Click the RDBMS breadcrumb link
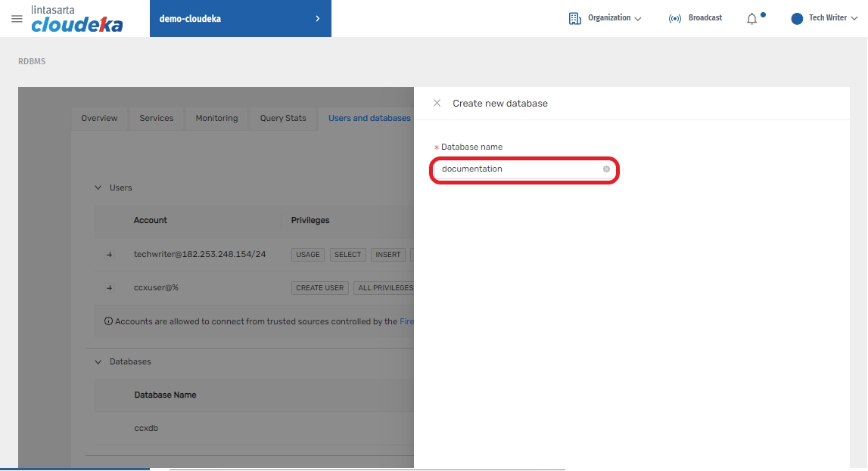868x471 pixels. (32, 62)
